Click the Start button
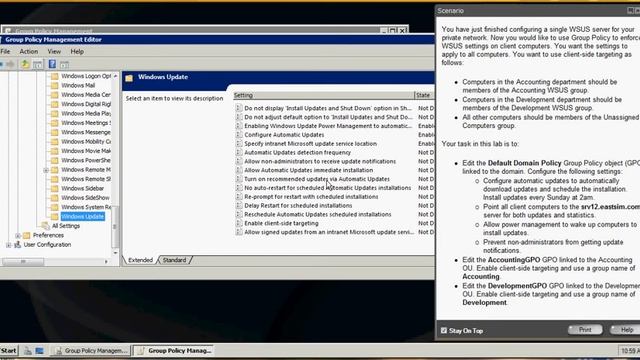Screen dimensions: 640x360 9,351
